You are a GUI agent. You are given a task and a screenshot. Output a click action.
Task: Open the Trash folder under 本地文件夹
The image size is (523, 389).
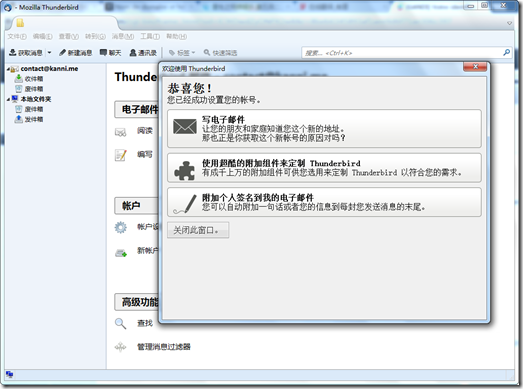tap(34, 109)
